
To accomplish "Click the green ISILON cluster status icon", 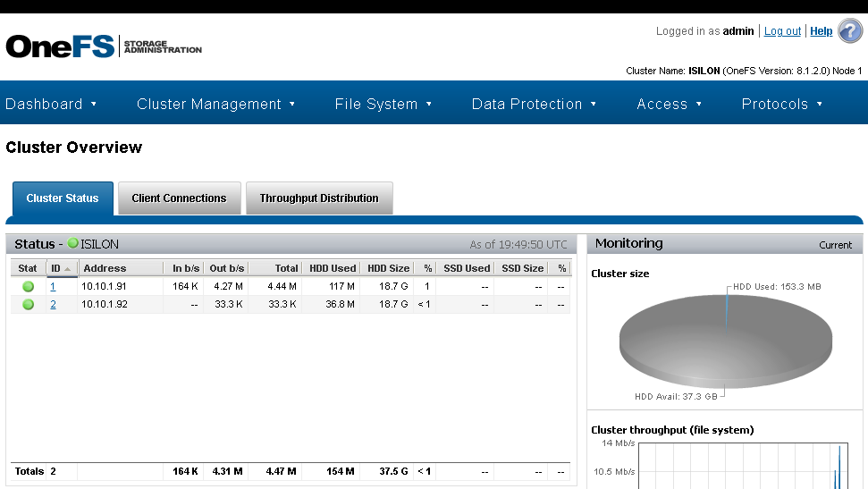I will [x=72, y=243].
